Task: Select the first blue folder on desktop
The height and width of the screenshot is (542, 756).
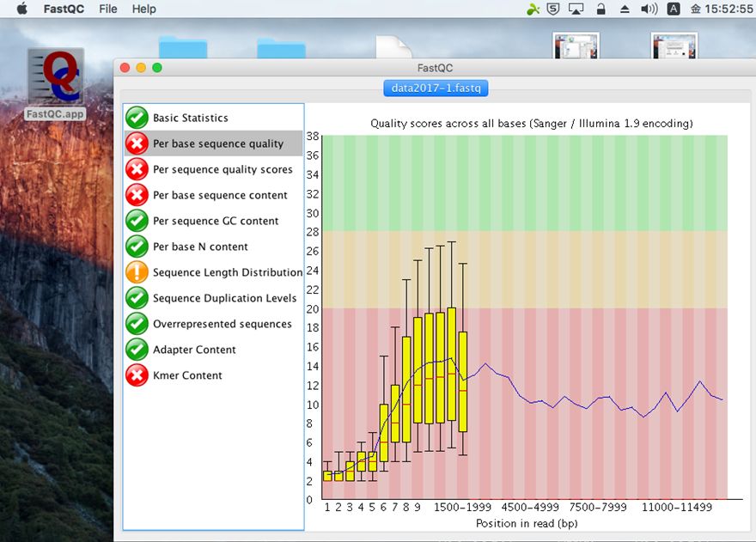Action: point(183,47)
